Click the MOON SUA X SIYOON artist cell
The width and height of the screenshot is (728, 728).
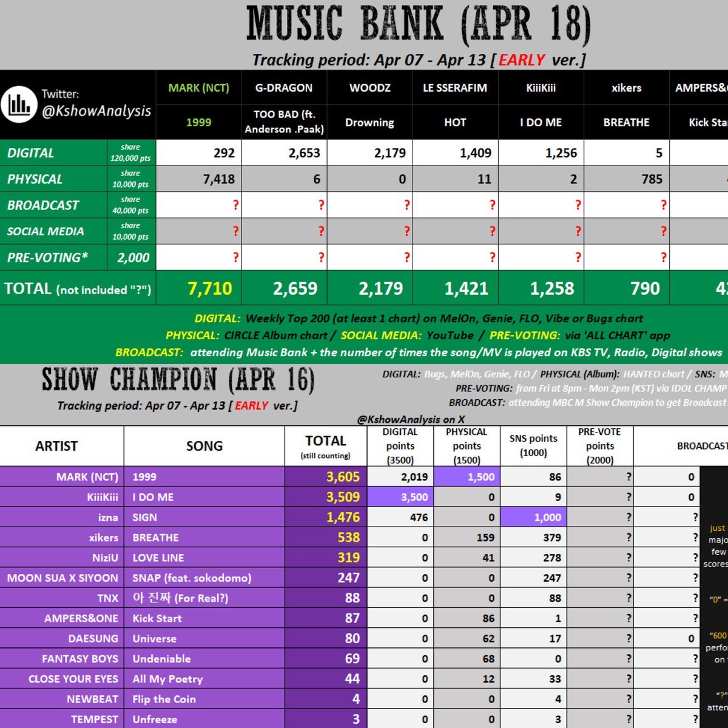[x=62, y=578]
